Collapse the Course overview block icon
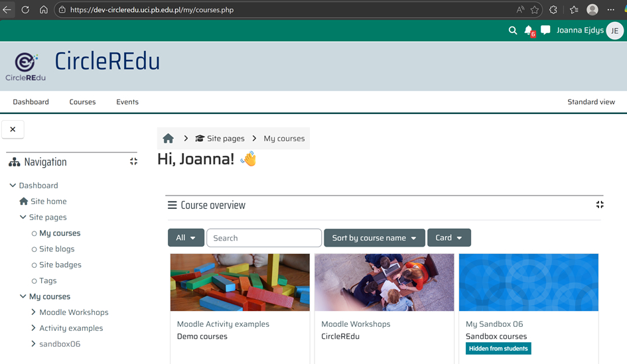Viewport: 627px width, 364px height. point(600,205)
